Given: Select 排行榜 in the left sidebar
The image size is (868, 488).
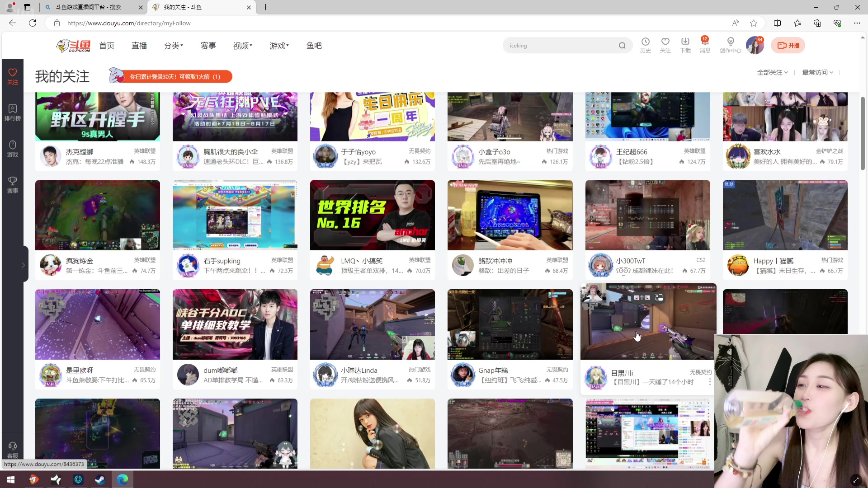Looking at the screenshot, I should [13, 113].
